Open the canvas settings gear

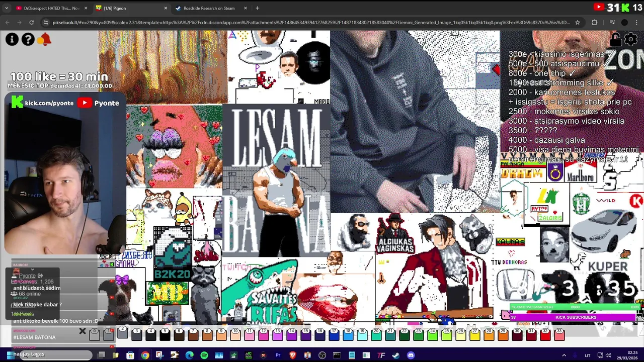click(631, 39)
